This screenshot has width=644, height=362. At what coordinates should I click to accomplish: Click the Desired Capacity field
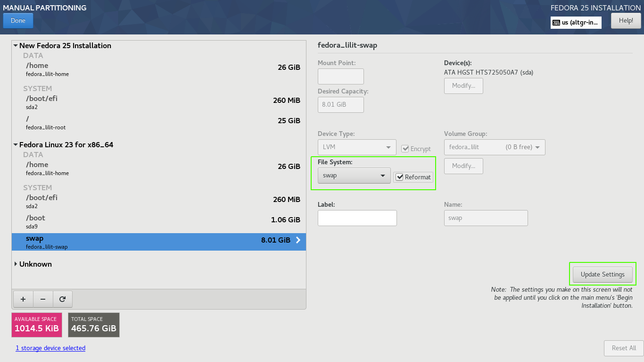pyautogui.click(x=341, y=105)
